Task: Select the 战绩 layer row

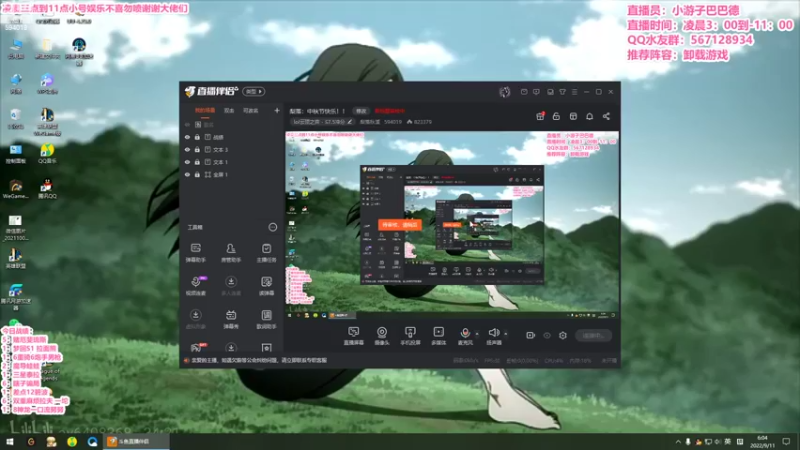Action: click(232, 137)
